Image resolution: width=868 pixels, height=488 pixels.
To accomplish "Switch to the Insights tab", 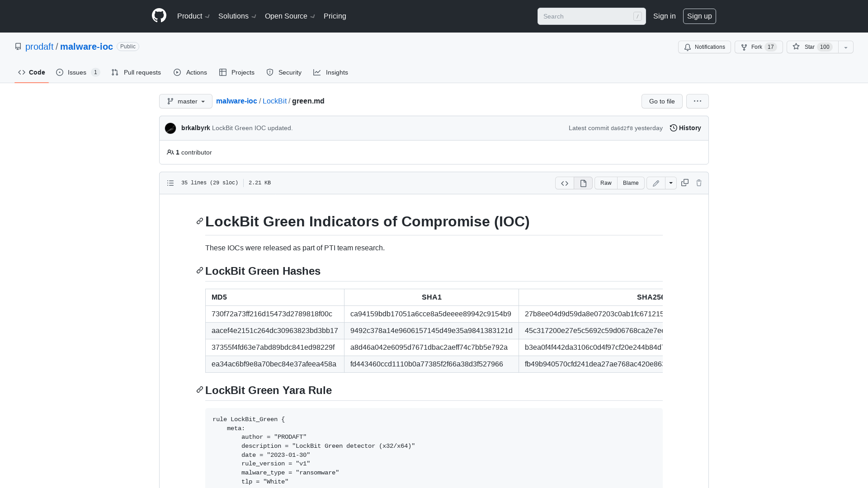I will tap(331, 72).
